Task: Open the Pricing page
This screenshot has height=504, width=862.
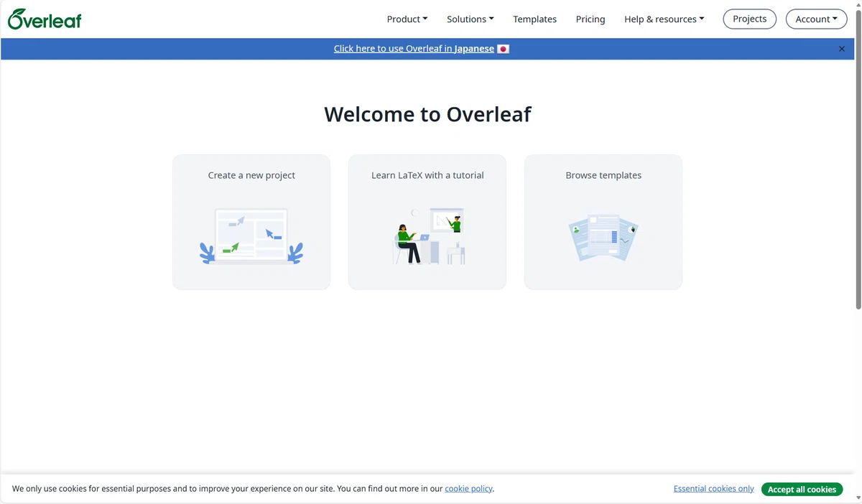Action: (590, 19)
